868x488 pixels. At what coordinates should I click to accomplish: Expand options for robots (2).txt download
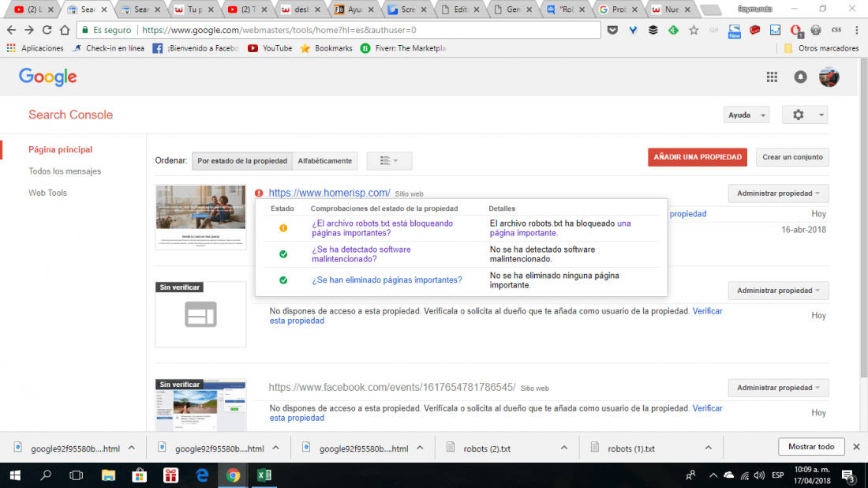pyautogui.click(x=564, y=448)
